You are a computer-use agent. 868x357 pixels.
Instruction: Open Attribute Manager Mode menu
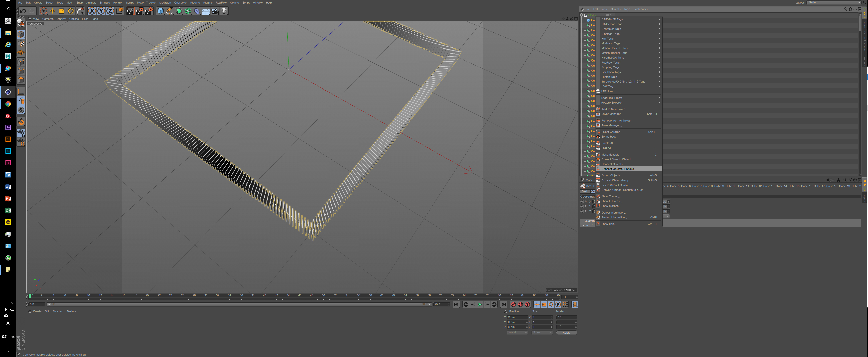[589, 180]
